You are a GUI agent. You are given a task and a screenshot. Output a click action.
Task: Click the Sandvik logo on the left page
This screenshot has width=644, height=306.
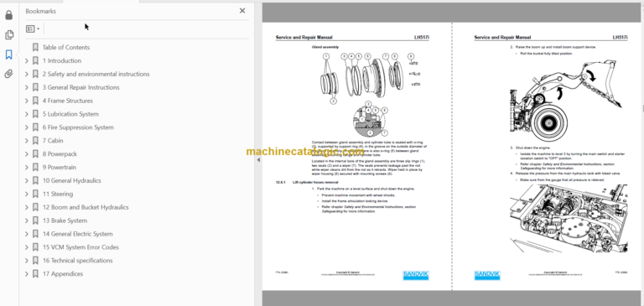pos(416,275)
